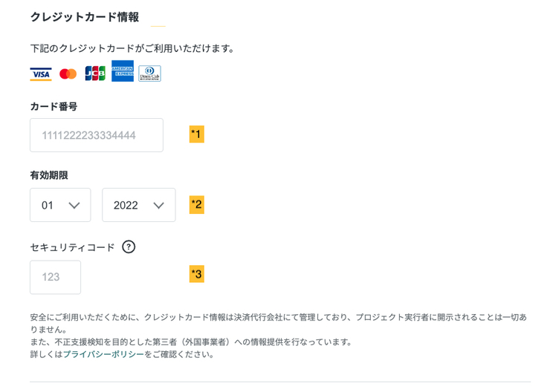Click the security code input field

(x=55, y=277)
